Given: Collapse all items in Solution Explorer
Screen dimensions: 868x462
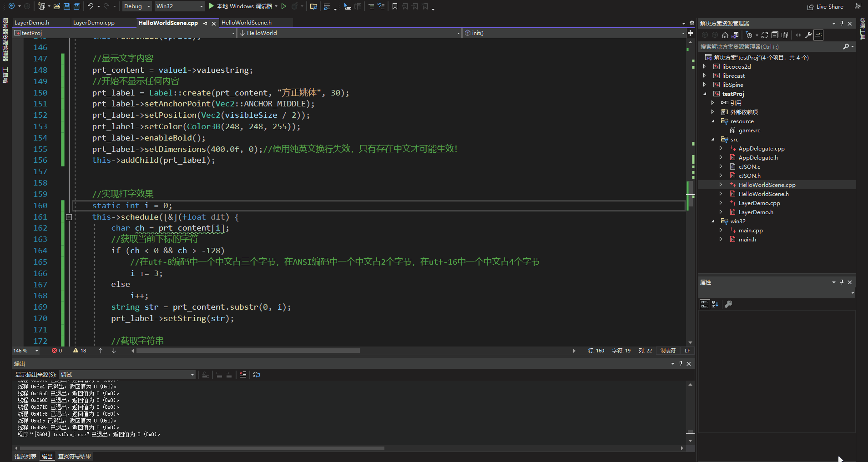Looking at the screenshot, I should tap(775, 35).
